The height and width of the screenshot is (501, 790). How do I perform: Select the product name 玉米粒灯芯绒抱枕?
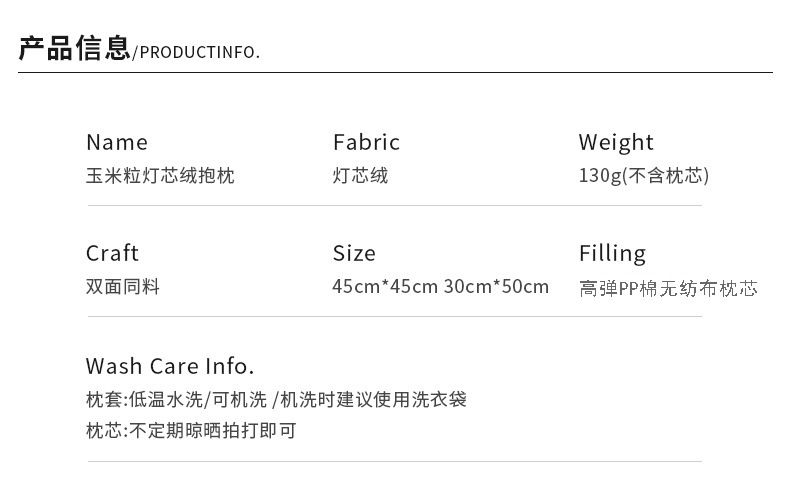(x=160, y=176)
